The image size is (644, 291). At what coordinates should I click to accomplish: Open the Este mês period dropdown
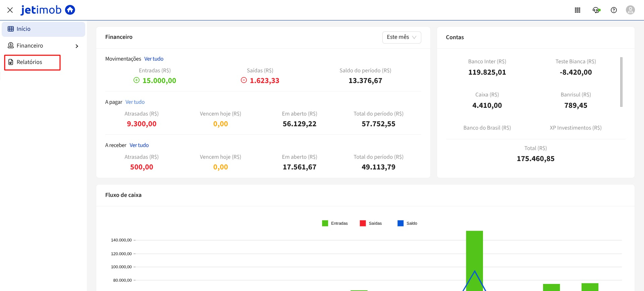pyautogui.click(x=401, y=37)
